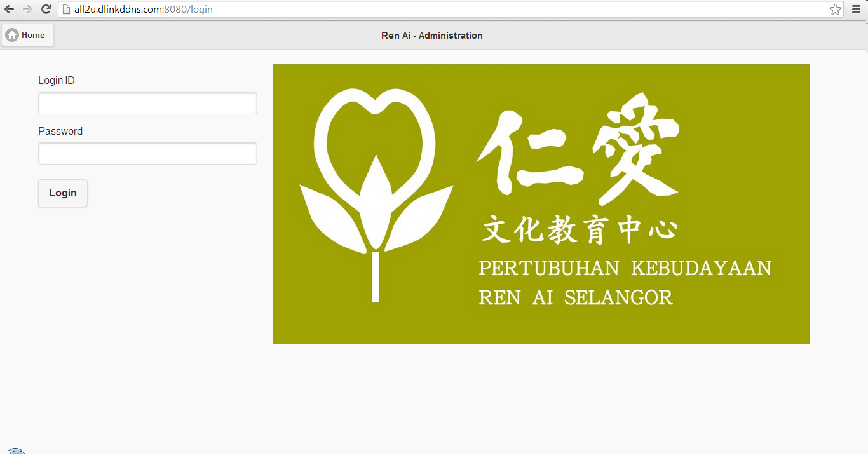Open the browser hamburger menu
This screenshot has width=868, height=455.
click(x=856, y=9)
